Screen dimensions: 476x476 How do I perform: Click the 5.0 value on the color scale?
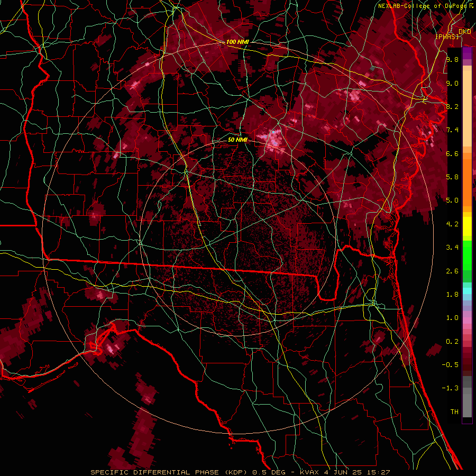pos(452,200)
